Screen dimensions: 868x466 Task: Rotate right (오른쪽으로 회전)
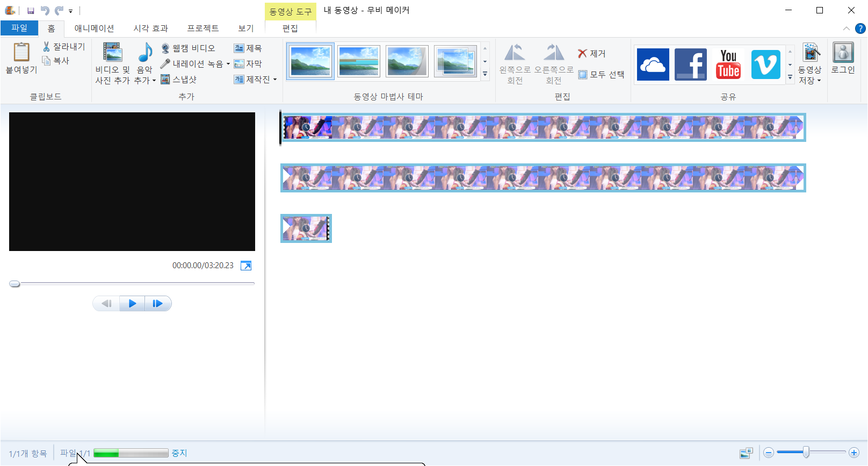click(553, 64)
